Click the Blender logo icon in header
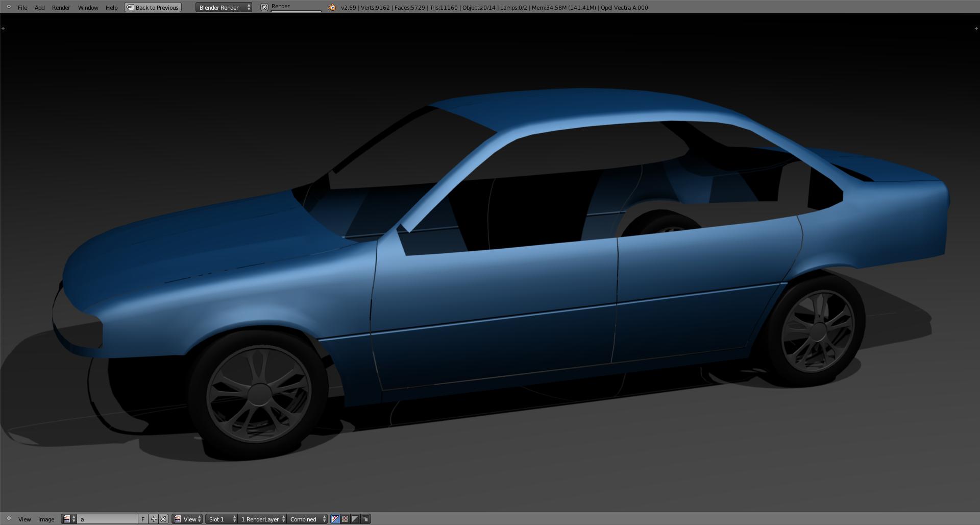 click(x=332, y=7)
